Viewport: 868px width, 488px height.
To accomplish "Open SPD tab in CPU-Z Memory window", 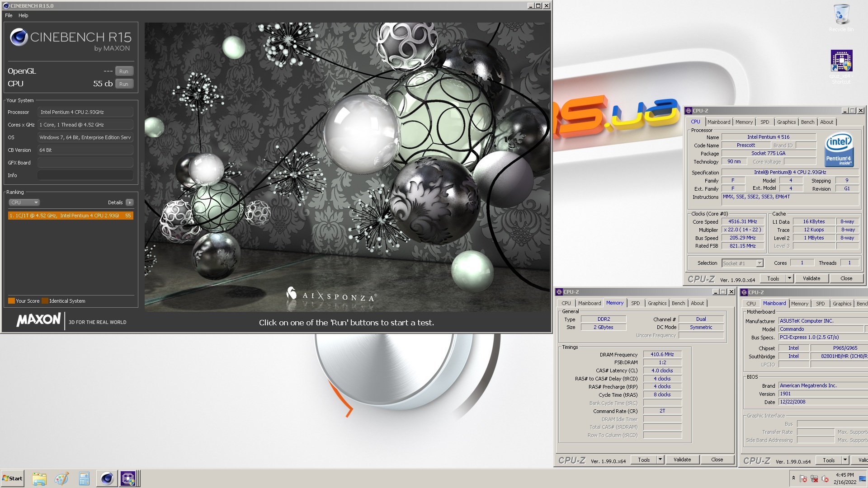I will point(635,303).
